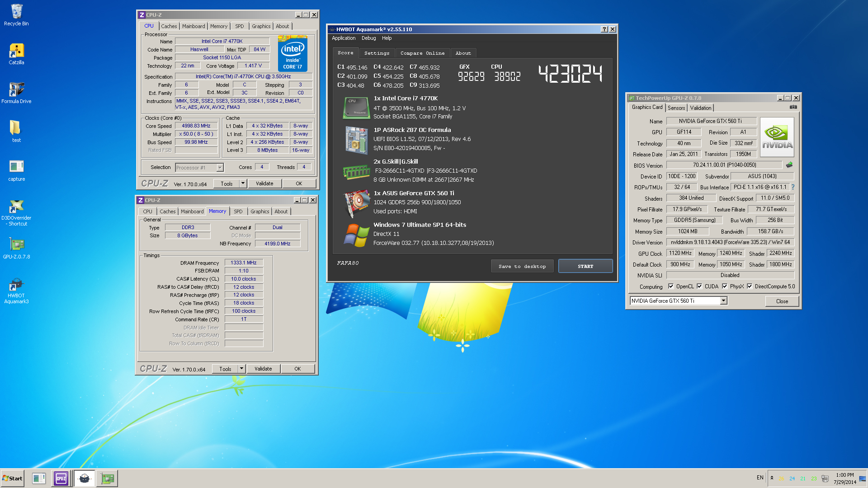The image size is (868, 488).
Task: Click the Intel Core i7 logo in CPU-Z
Action: (x=292, y=54)
